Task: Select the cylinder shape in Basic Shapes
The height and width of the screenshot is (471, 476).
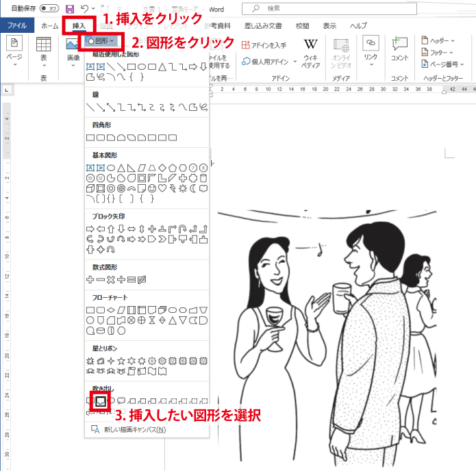Action: [203, 178]
